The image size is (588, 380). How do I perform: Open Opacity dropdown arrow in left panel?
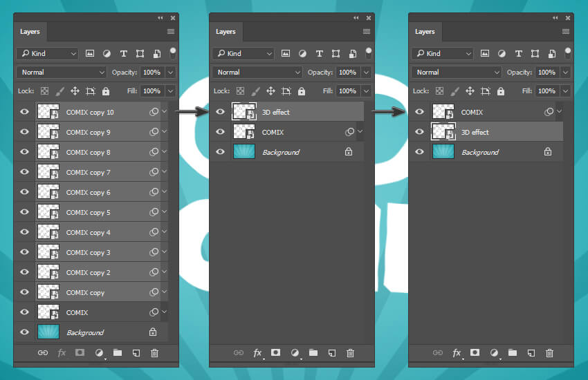pyautogui.click(x=171, y=73)
